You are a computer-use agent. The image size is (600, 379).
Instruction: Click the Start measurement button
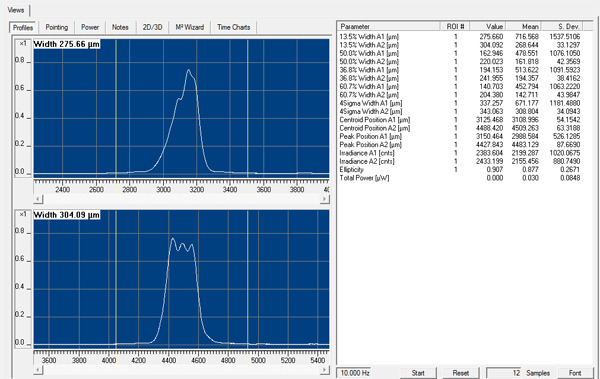(x=418, y=373)
